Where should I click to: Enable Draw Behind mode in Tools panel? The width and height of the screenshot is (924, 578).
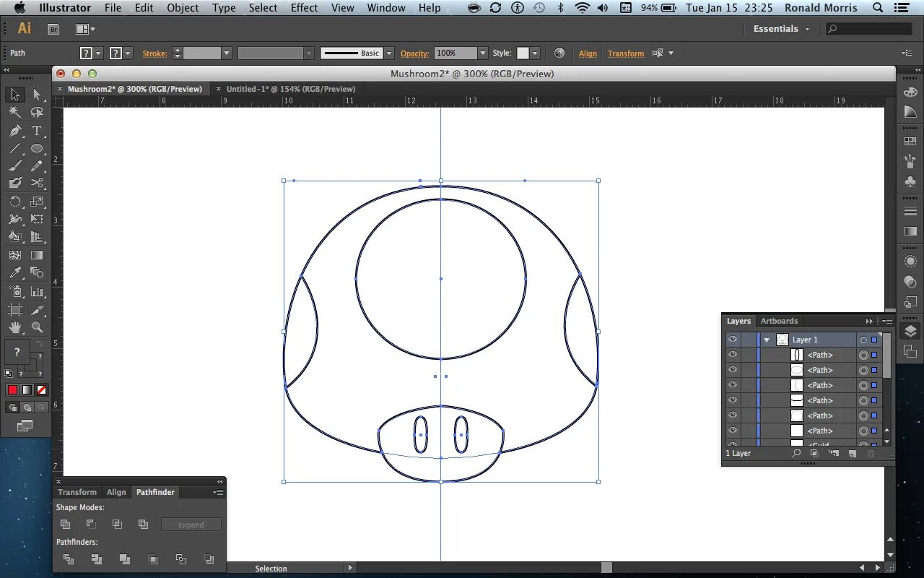pos(27,407)
